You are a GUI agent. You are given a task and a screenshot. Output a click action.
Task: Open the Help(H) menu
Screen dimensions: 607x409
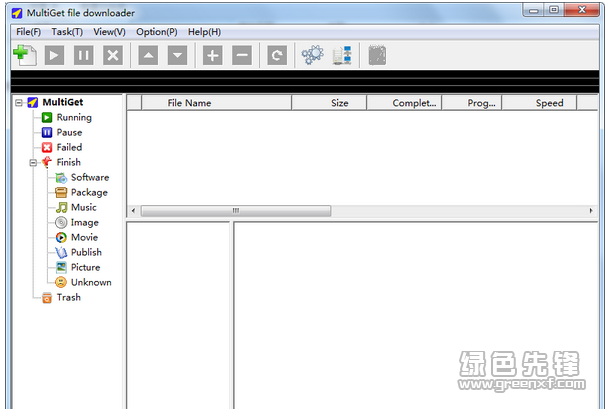(x=204, y=32)
